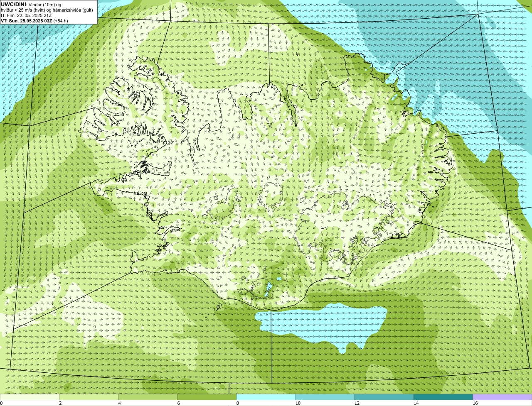Click the 10–12 m/s cyan legend swatch

325,397
